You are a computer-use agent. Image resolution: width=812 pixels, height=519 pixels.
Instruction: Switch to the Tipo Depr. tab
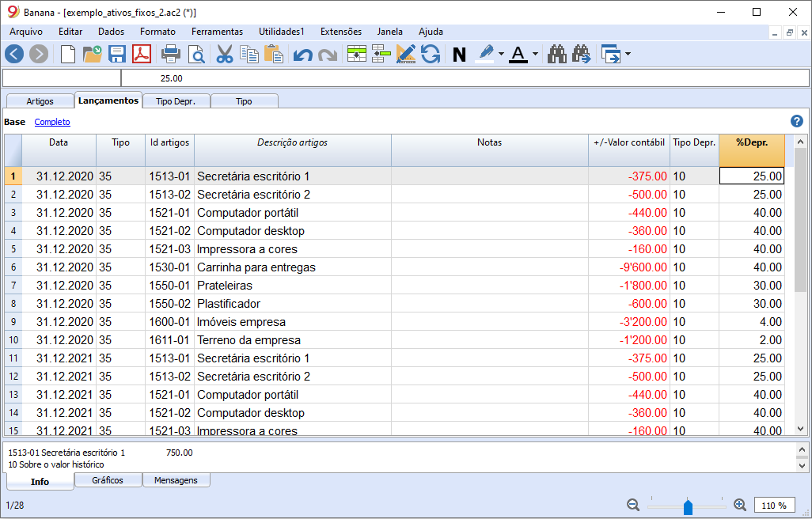click(x=176, y=101)
